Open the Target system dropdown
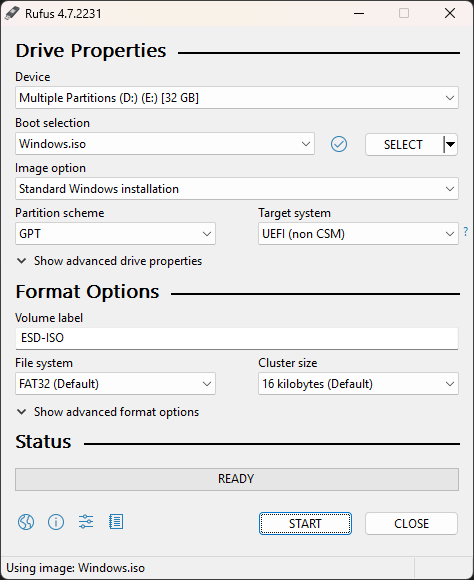Screen dimensions: 474x580 point(358,234)
